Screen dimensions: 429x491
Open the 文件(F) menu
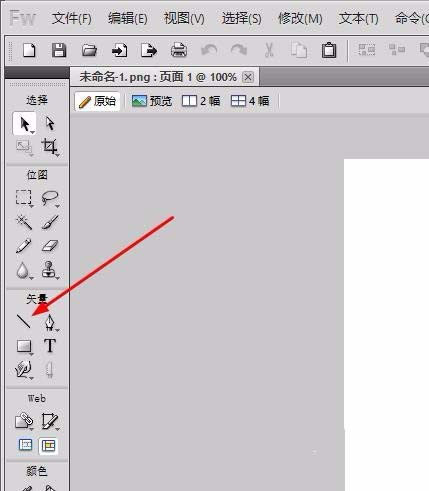[x=72, y=18]
